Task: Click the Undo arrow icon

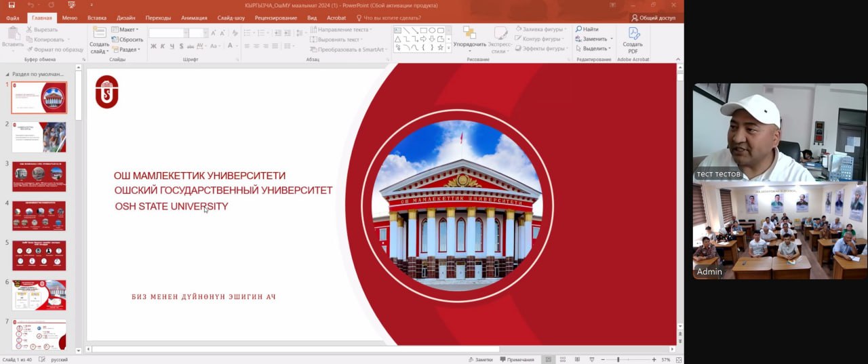Action: pos(31,5)
